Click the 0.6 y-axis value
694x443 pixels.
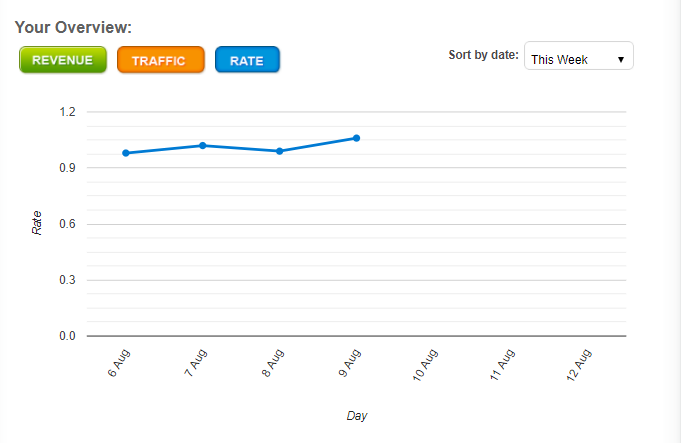[67, 224]
